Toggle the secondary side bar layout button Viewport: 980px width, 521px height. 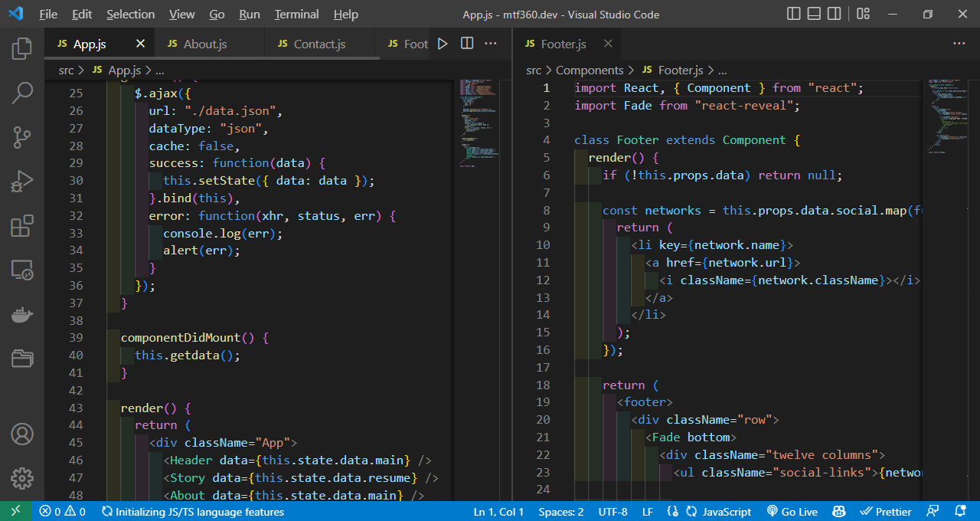[835, 14]
